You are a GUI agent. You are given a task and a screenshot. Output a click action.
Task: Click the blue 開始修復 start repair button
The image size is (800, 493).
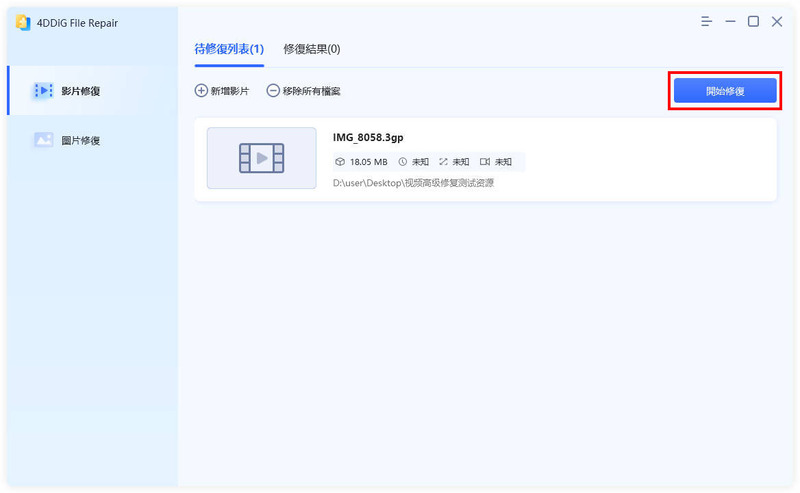(x=725, y=91)
